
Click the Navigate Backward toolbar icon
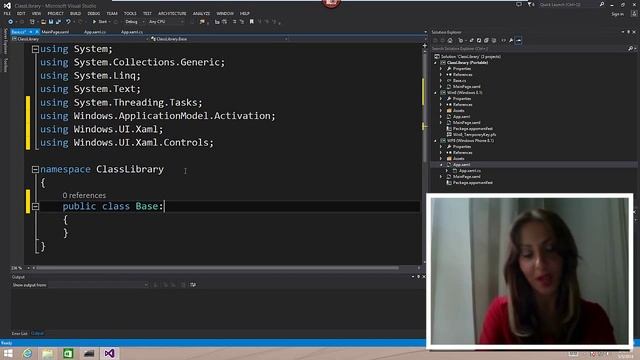pos(11,22)
